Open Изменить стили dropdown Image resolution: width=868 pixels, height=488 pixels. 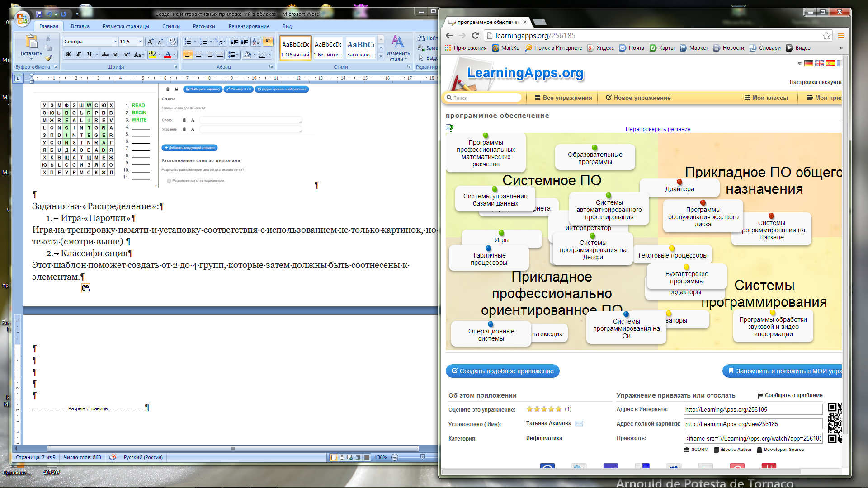(398, 48)
